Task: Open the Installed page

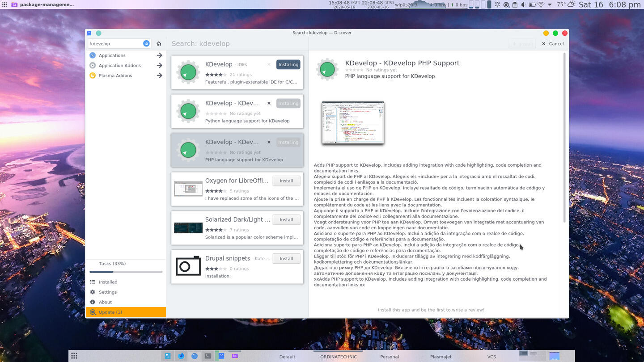Action: click(x=125, y=282)
